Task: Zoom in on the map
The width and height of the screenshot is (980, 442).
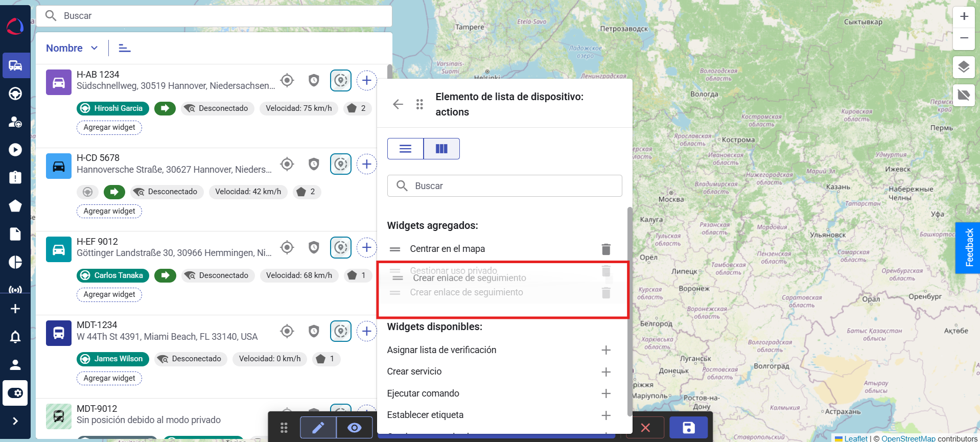Action: (x=964, y=16)
